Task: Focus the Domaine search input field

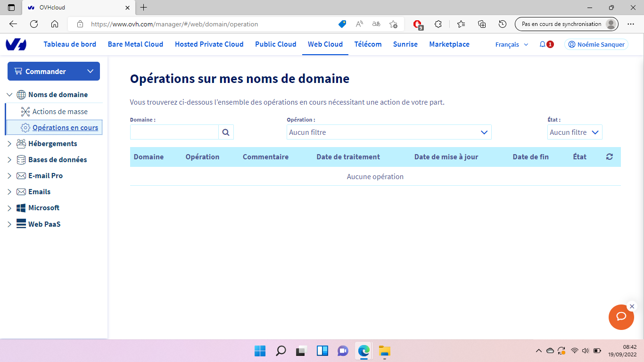Action: [x=174, y=132]
